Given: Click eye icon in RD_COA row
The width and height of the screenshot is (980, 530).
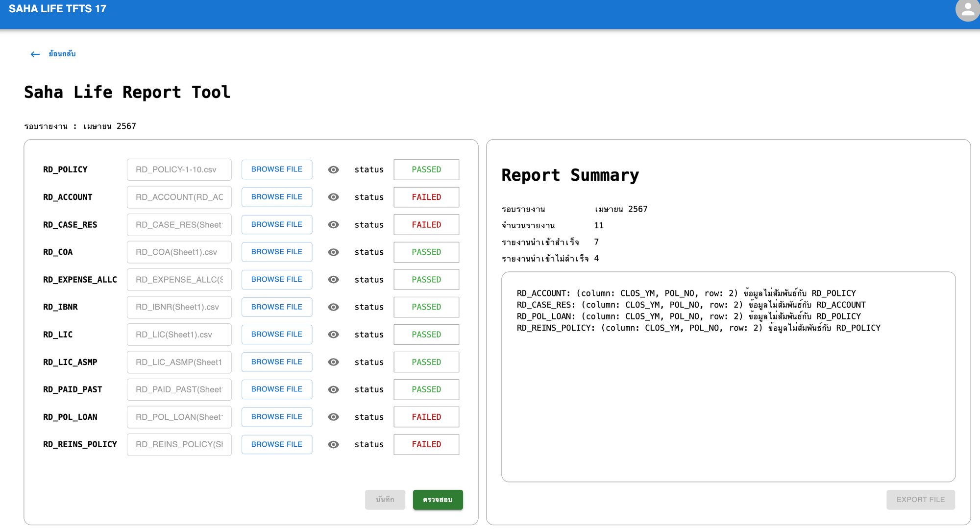Looking at the screenshot, I should (x=333, y=252).
